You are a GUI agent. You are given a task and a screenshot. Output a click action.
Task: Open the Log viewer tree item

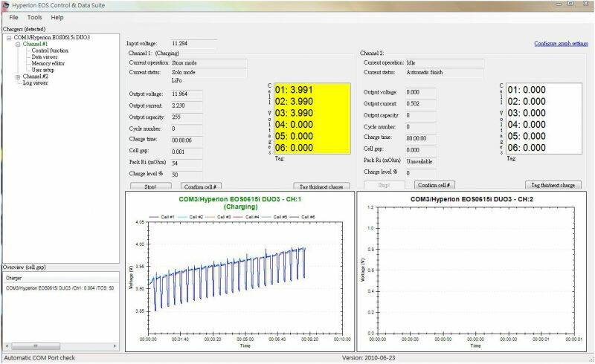tap(35, 82)
